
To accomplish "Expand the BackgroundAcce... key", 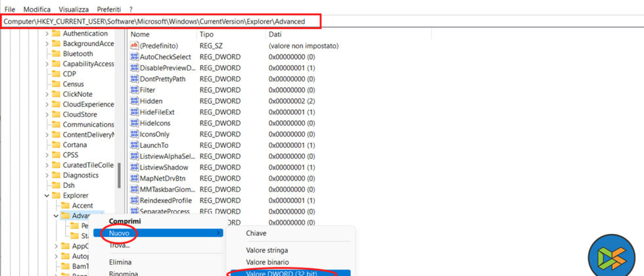I will point(47,44).
